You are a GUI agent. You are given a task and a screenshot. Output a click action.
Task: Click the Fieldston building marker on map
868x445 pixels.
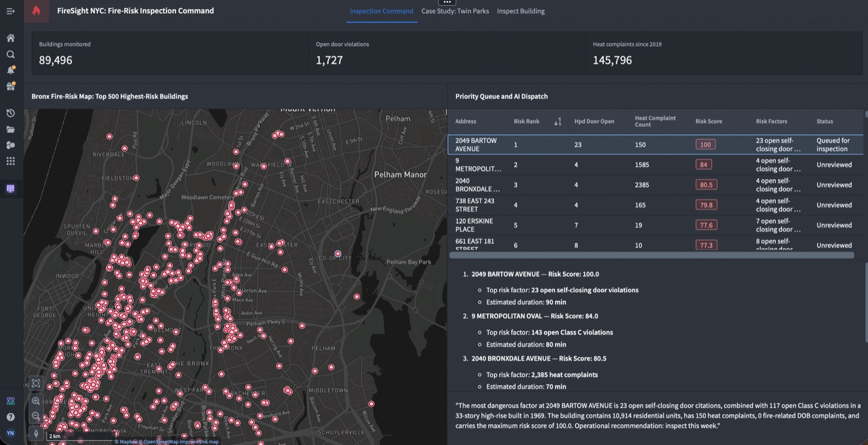(x=136, y=178)
